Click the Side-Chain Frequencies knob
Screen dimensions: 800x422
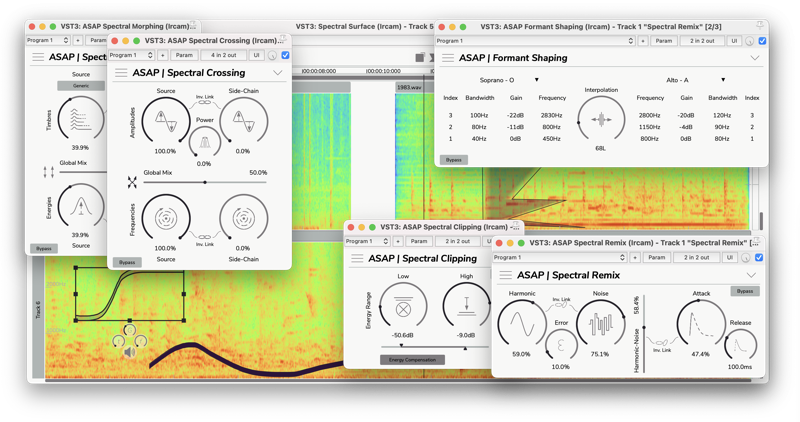[x=243, y=219]
